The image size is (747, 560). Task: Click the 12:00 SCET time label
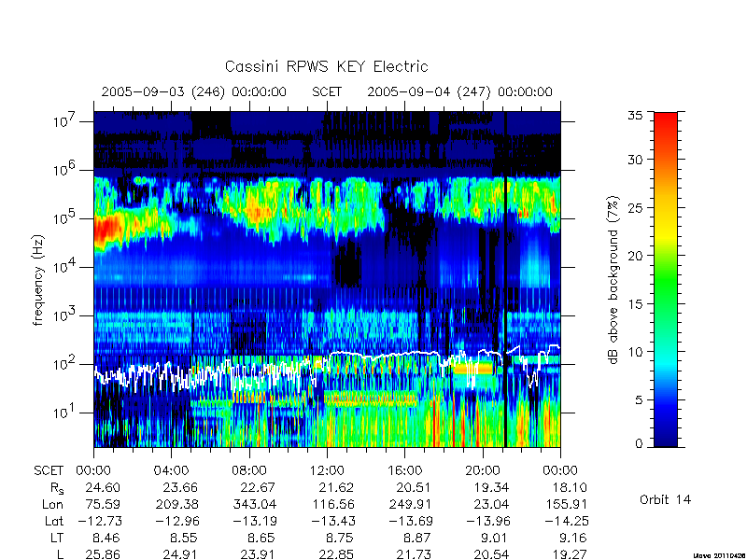pyautogui.click(x=327, y=470)
